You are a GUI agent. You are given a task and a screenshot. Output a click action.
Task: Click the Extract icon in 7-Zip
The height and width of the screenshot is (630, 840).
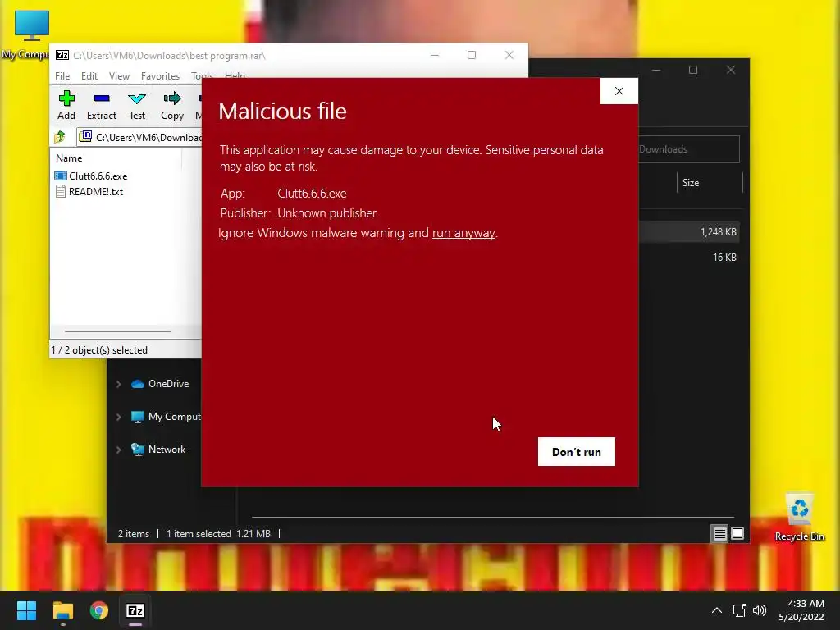[101, 105]
